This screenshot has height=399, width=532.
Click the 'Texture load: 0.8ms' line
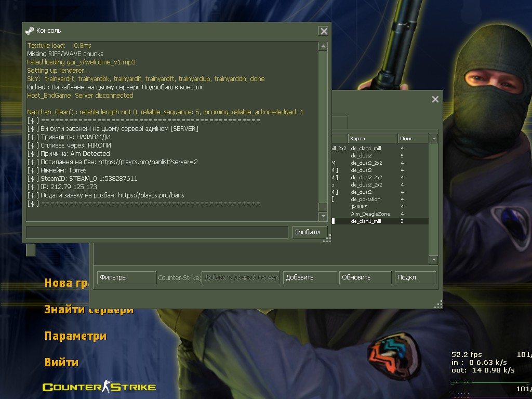[x=59, y=46]
